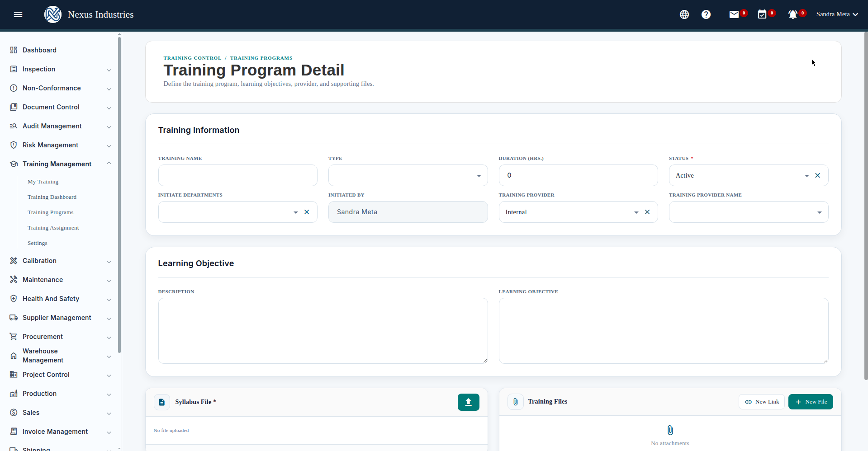Image resolution: width=868 pixels, height=451 pixels.
Task: Clear the Status field value
Action: [x=817, y=175]
